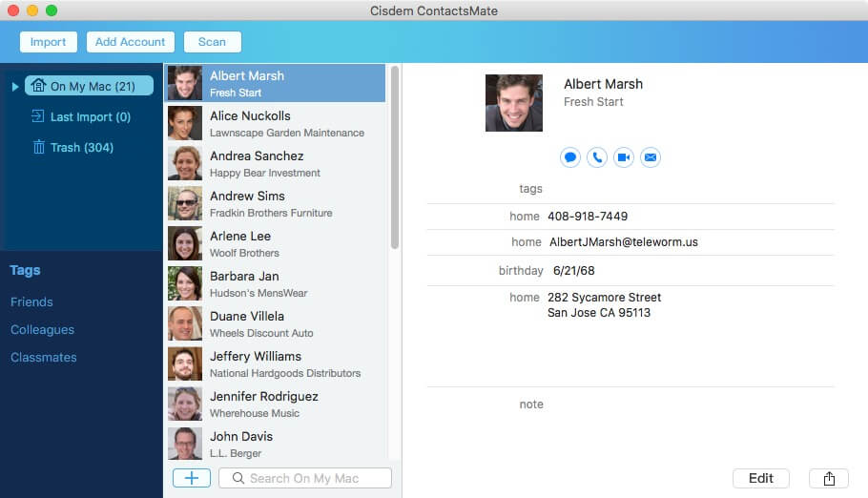This screenshot has height=498, width=868.
Task: Filter by Colleagues tag
Action: 42,330
